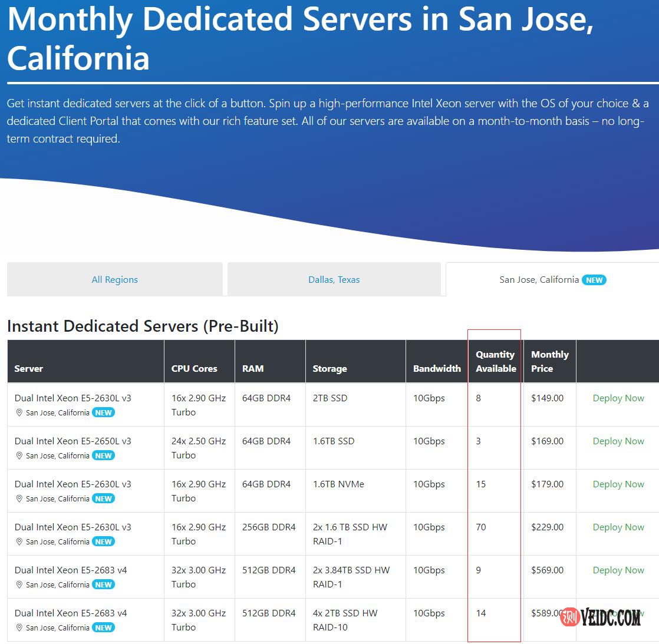Click the Monthly Price column header
Screen dimensions: 659x644
coord(549,361)
